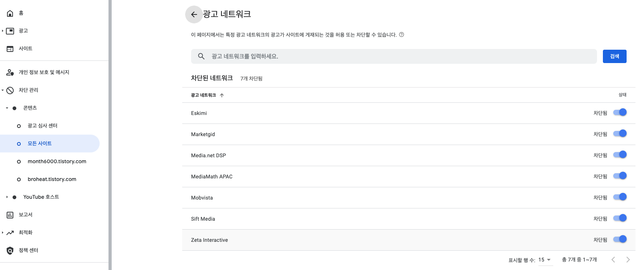Click the 개인 정보 보호 및 메시지 icon
Screen dimensions: 644x270
10,72
